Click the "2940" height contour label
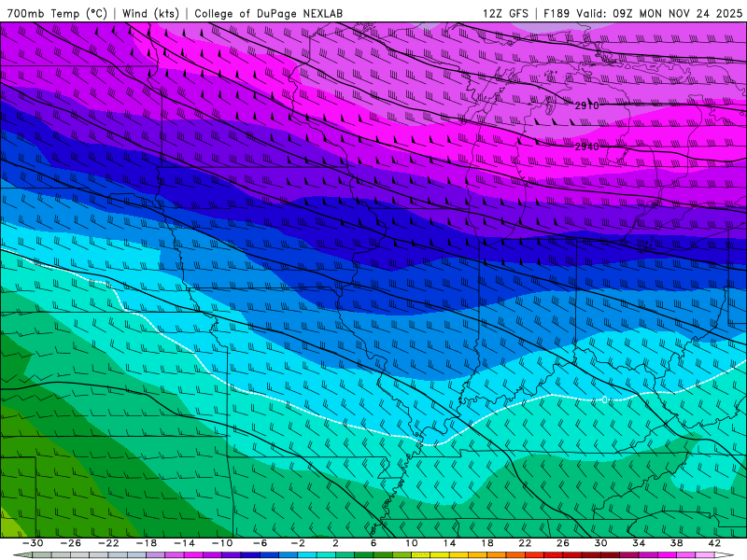Viewport: 747px width, 560px height. tap(586, 147)
